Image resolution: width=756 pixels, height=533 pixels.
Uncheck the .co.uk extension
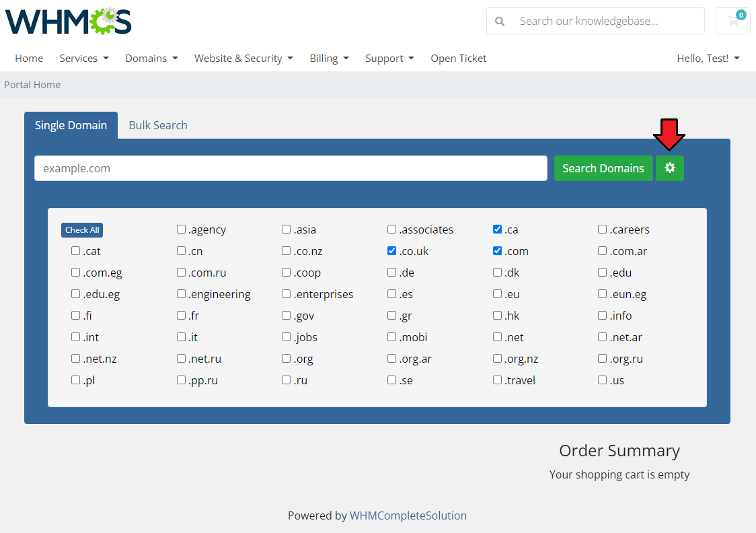391,251
